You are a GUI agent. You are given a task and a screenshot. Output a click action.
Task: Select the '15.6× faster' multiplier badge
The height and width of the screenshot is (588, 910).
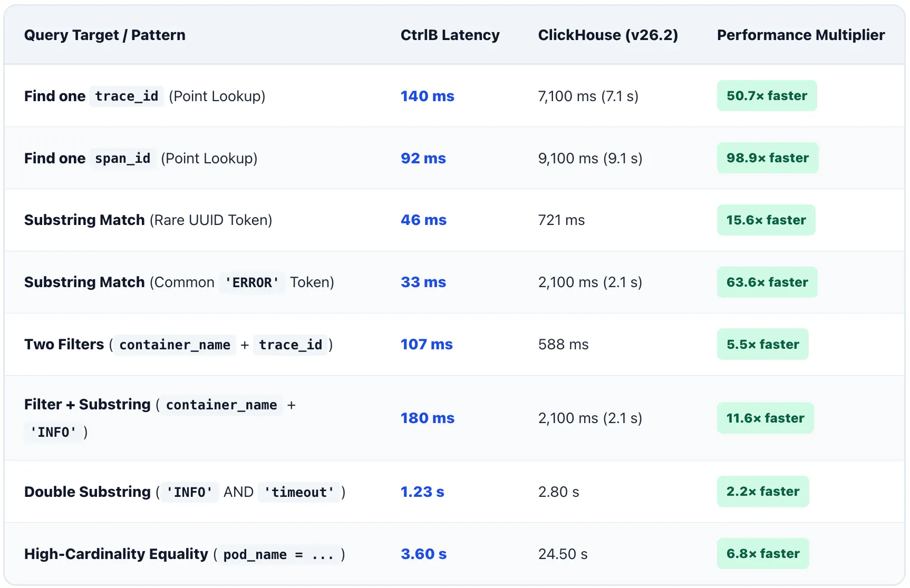click(766, 220)
